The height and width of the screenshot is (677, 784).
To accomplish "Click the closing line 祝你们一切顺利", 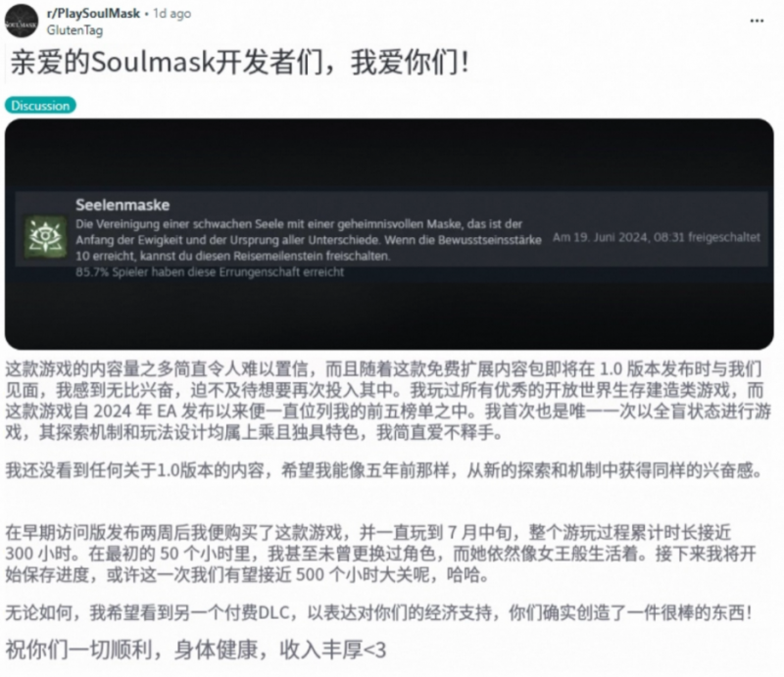I will 195,650.
